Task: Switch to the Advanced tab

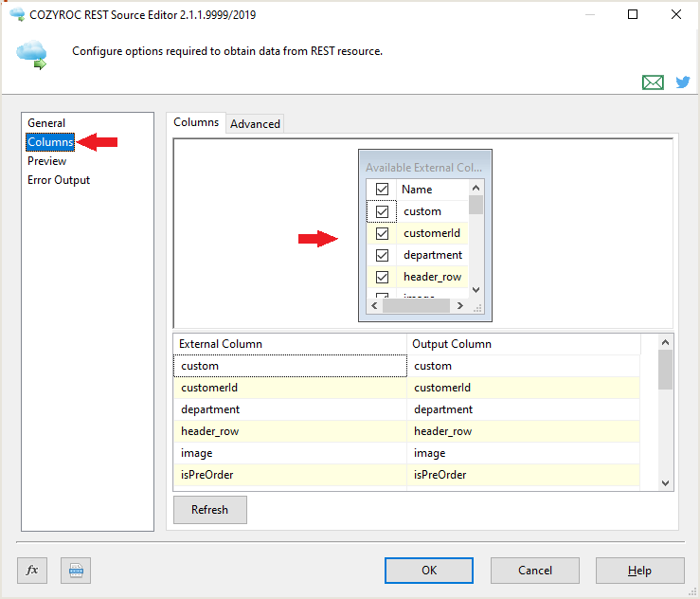Action: click(255, 124)
